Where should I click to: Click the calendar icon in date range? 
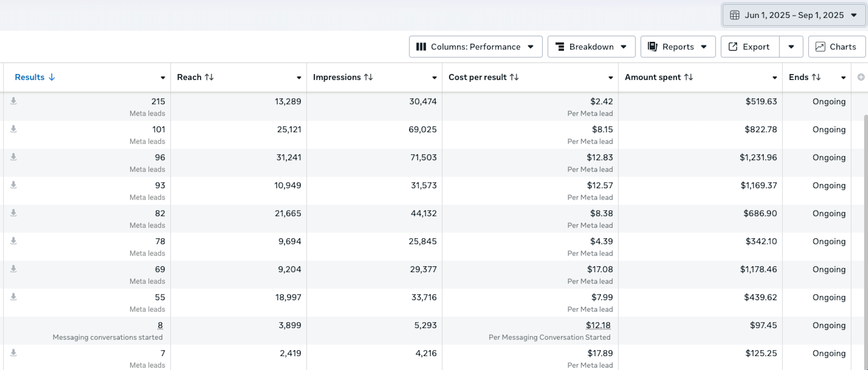point(734,15)
